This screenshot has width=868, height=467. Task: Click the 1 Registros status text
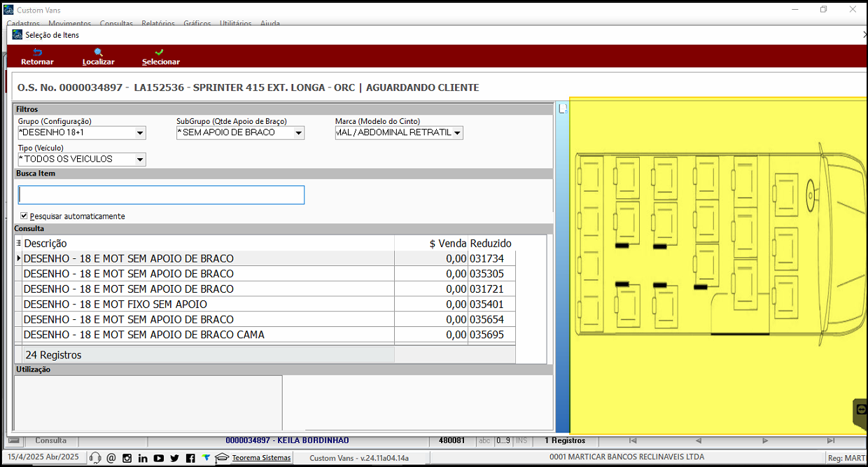tap(565, 440)
